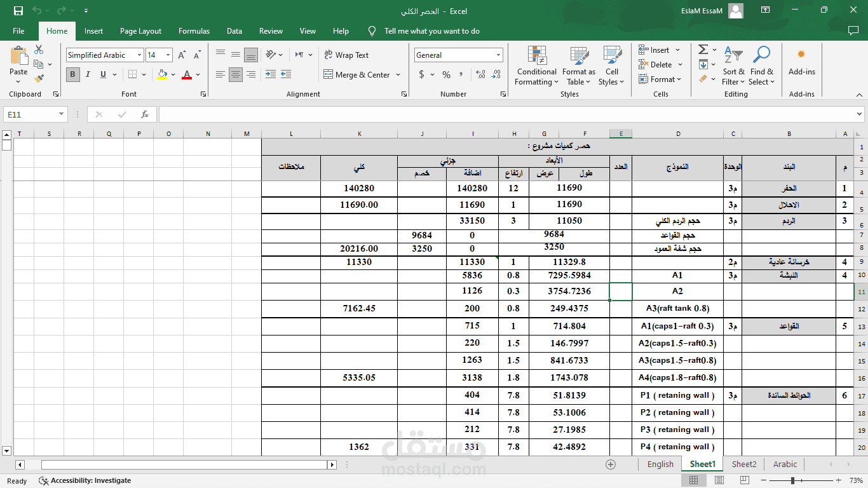Toggle Middle Align vertical alignment
The image size is (868, 488).
(236, 55)
